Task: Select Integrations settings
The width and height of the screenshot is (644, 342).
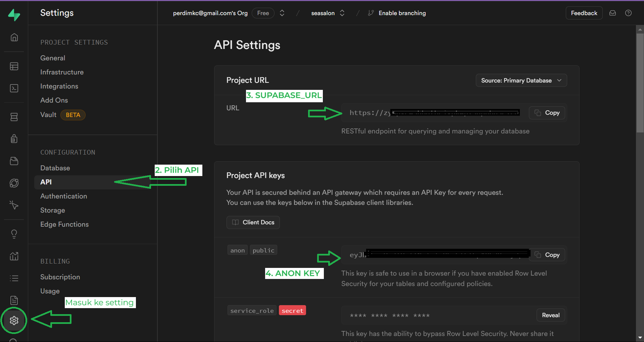Action: click(x=59, y=86)
